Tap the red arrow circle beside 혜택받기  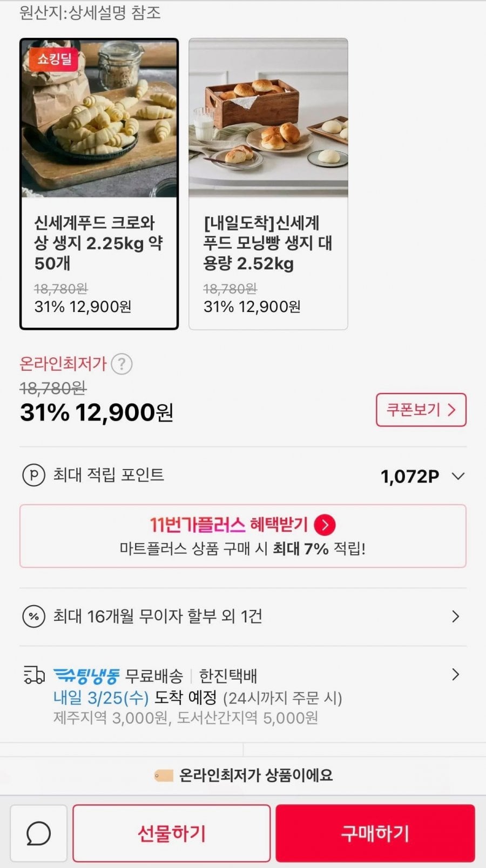click(x=325, y=525)
